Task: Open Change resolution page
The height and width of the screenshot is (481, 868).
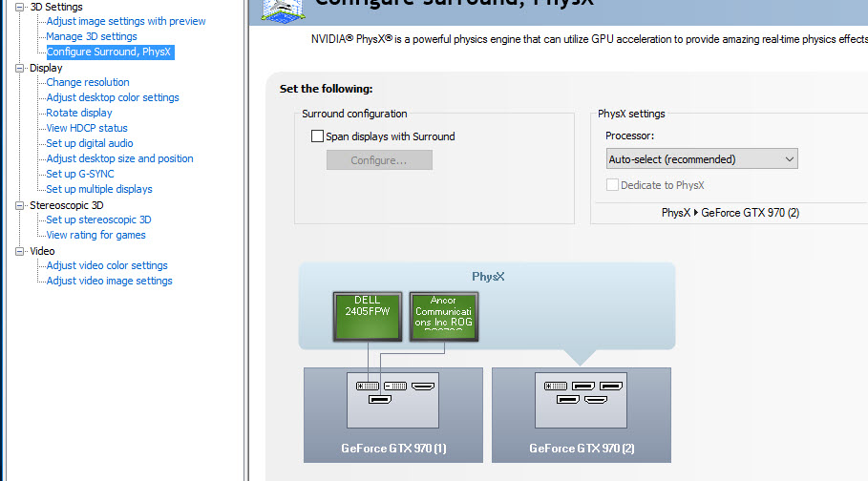Action: [x=88, y=82]
